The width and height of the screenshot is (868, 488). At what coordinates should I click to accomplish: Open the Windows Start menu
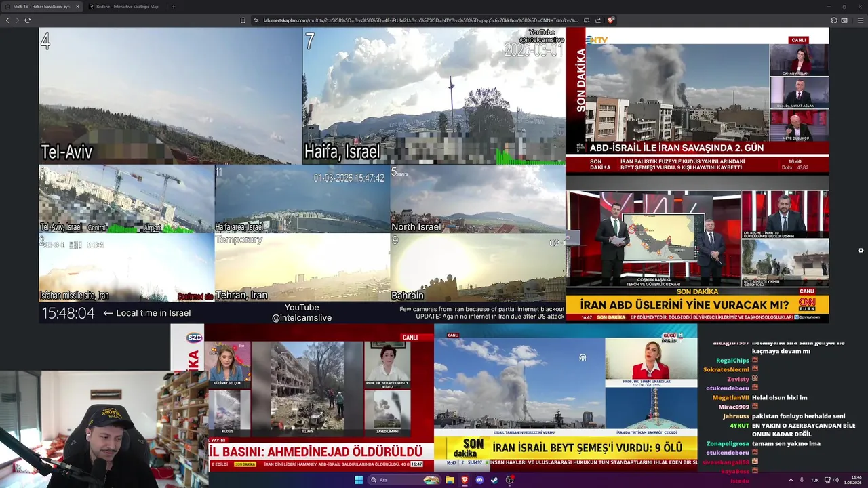pyautogui.click(x=359, y=480)
